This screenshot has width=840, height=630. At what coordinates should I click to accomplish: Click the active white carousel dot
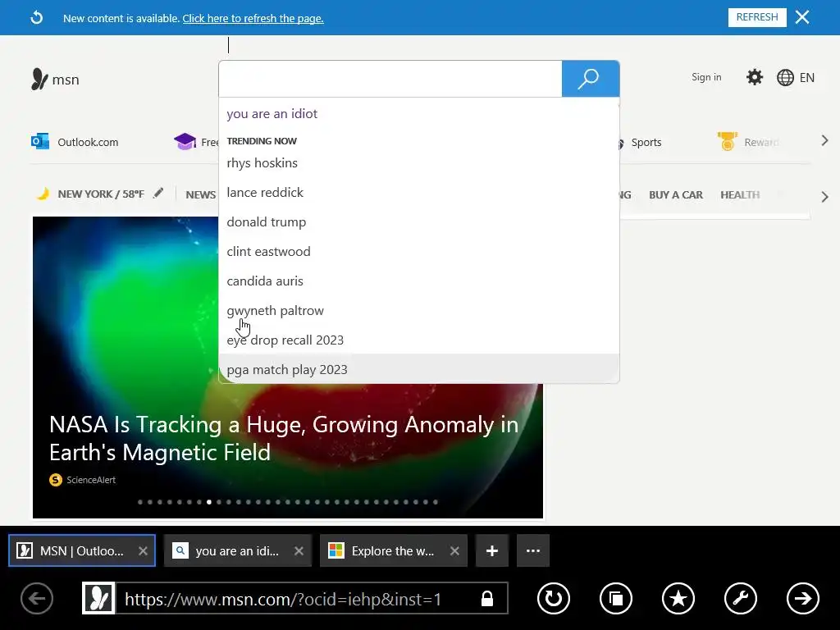tap(209, 502)
